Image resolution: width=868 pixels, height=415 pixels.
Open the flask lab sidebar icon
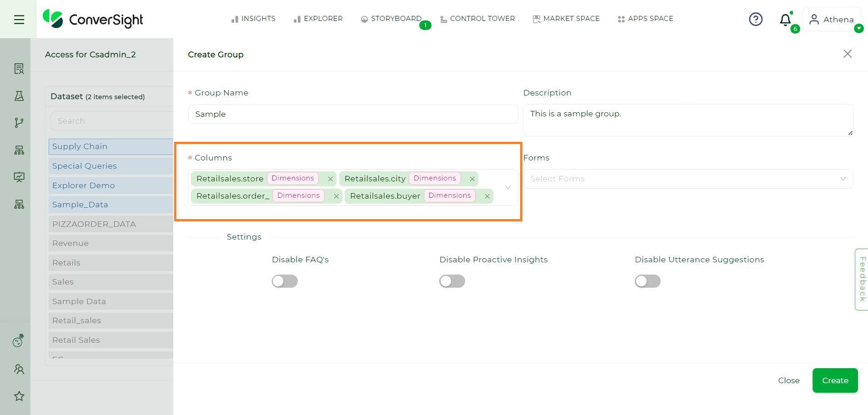[19, 96]
